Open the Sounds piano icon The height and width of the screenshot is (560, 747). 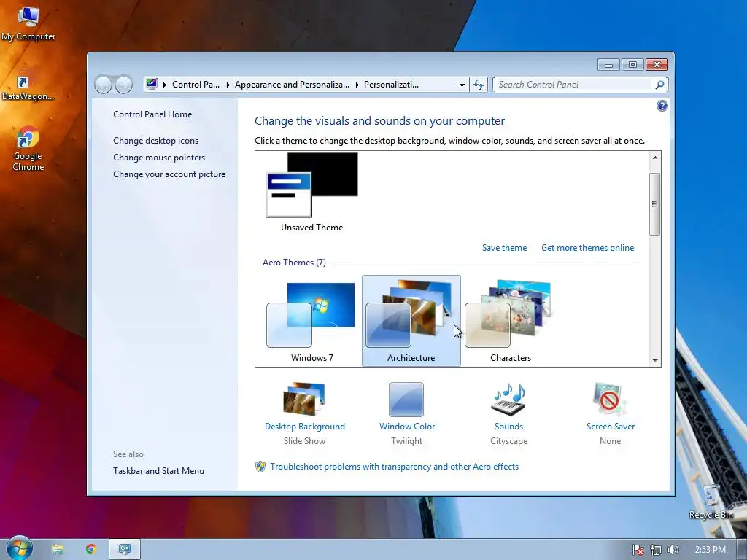coord(508,399)
